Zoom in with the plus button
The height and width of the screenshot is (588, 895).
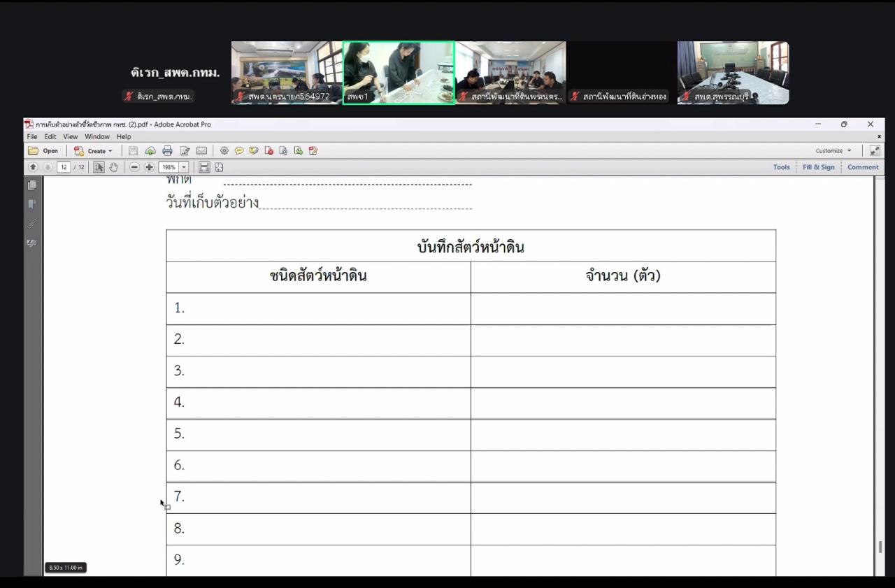coord(149,167)
